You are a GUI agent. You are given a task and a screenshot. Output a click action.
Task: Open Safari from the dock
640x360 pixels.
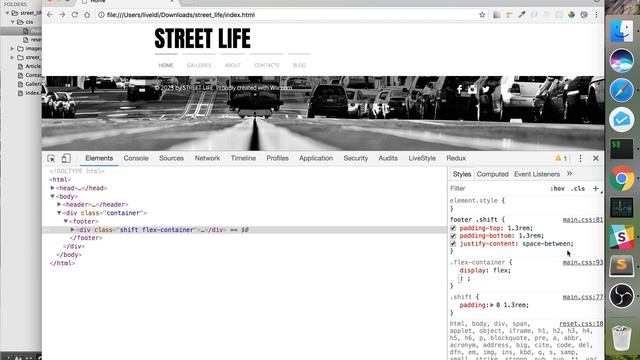[622, 90]
